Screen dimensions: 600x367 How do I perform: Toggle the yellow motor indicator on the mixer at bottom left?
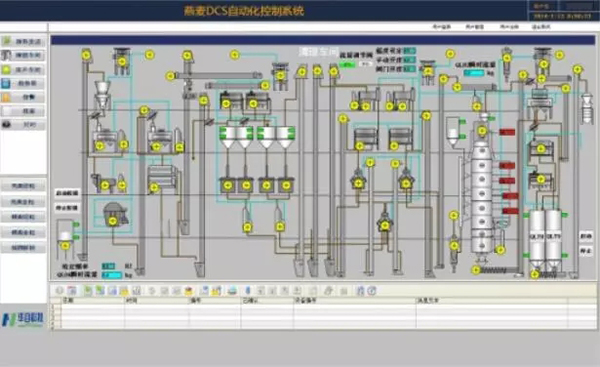(x=112, y=221)
